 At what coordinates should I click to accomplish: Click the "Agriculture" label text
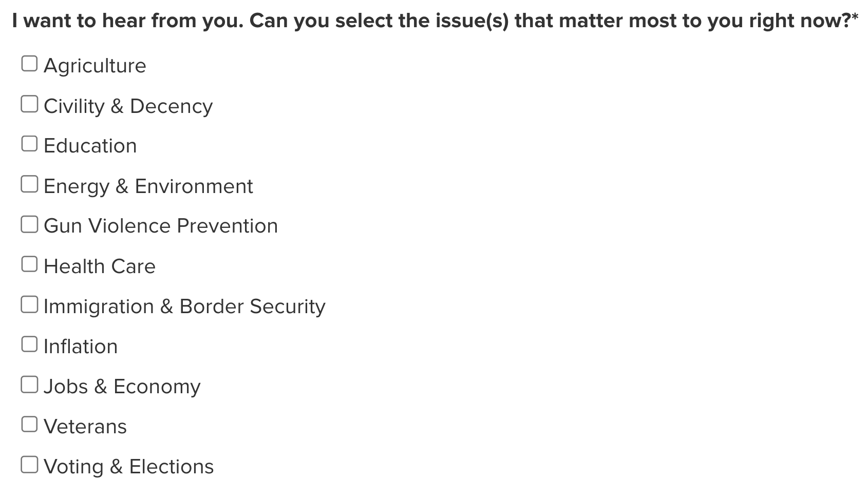click(95, 66)
